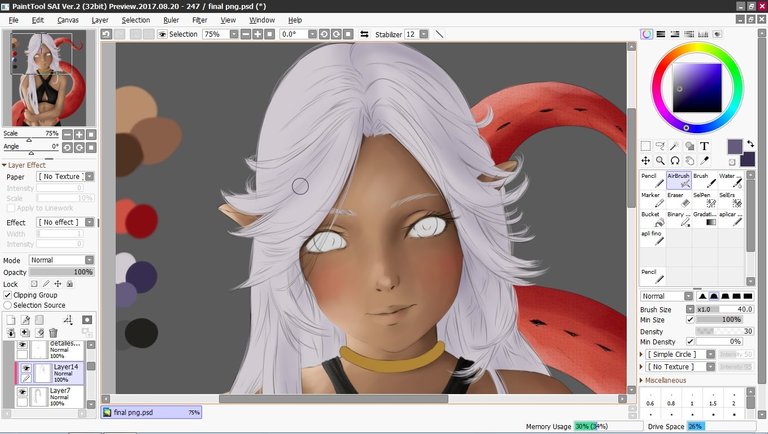
Task: Select the Rotate canvas tool
Action: click(675, 161)
